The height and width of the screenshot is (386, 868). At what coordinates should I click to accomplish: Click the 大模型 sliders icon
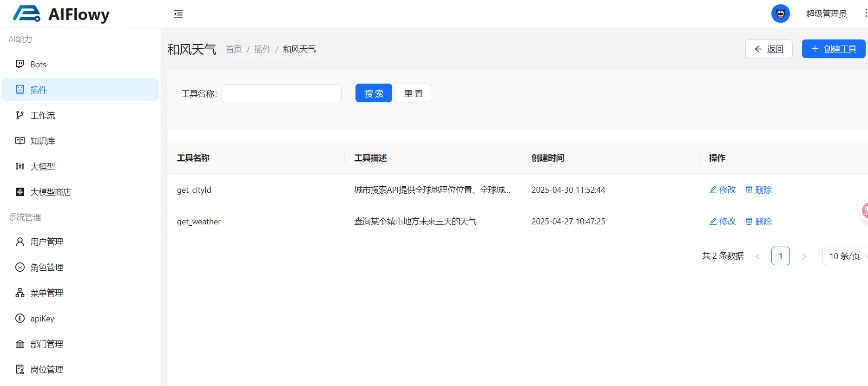click(20, 166)
